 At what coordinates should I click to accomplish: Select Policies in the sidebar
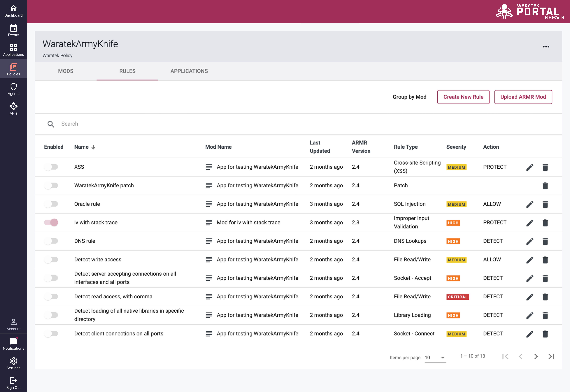click(x=14, y=70)
